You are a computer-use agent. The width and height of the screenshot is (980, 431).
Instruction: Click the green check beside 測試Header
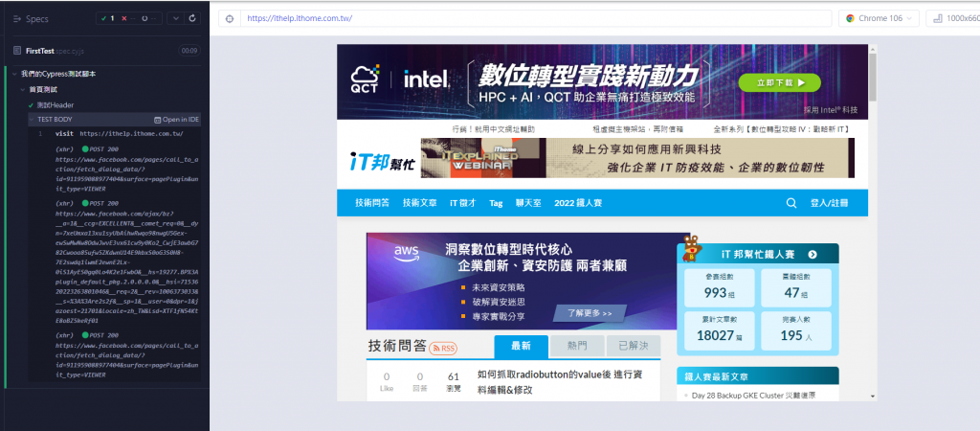coord(32,105)
